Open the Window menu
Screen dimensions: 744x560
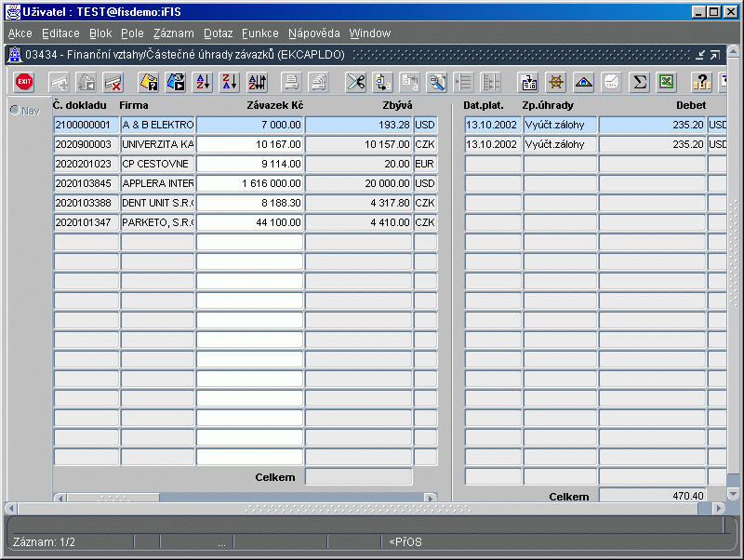point(370,33)
